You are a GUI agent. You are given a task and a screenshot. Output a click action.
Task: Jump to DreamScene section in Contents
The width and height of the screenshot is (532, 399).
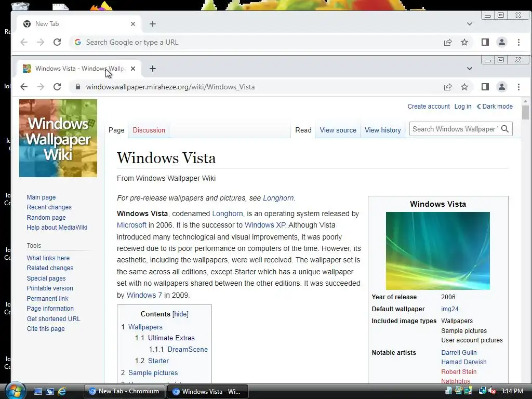pyautogui.click(x=188, y=350)
